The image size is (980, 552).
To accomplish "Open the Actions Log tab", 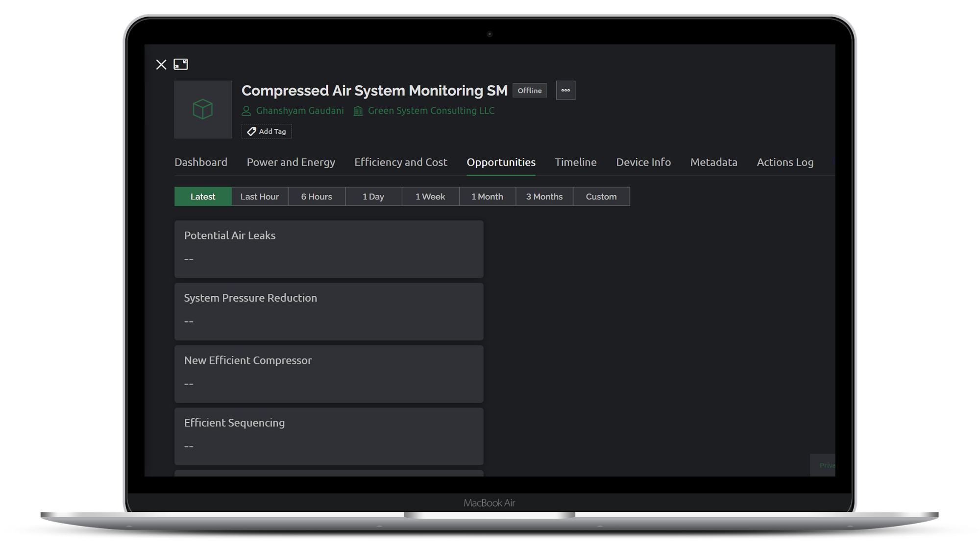I will coord(784,162).
